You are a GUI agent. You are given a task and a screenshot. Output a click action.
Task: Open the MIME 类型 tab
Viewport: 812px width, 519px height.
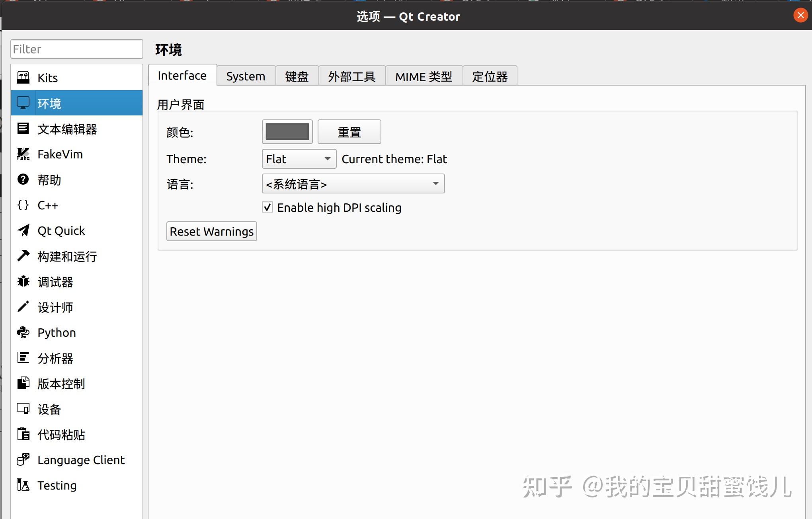point(423,76)
